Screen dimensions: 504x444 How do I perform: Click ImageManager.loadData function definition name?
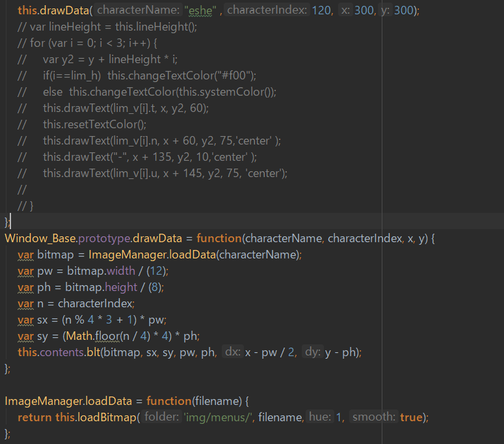point(68,401)
